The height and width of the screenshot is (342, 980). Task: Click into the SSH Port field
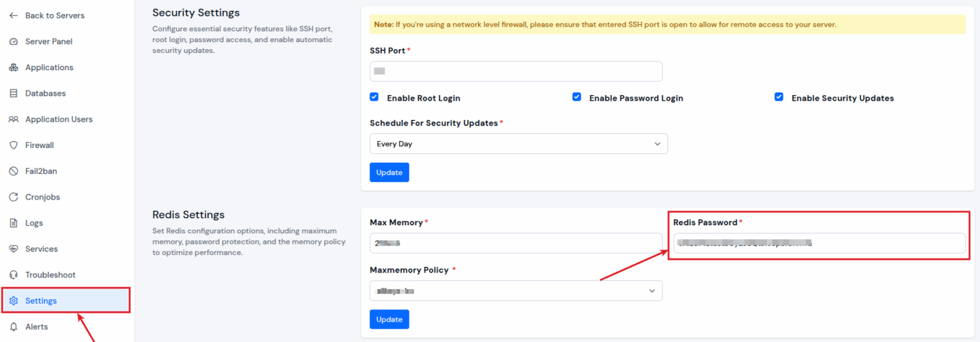[516, 71]
